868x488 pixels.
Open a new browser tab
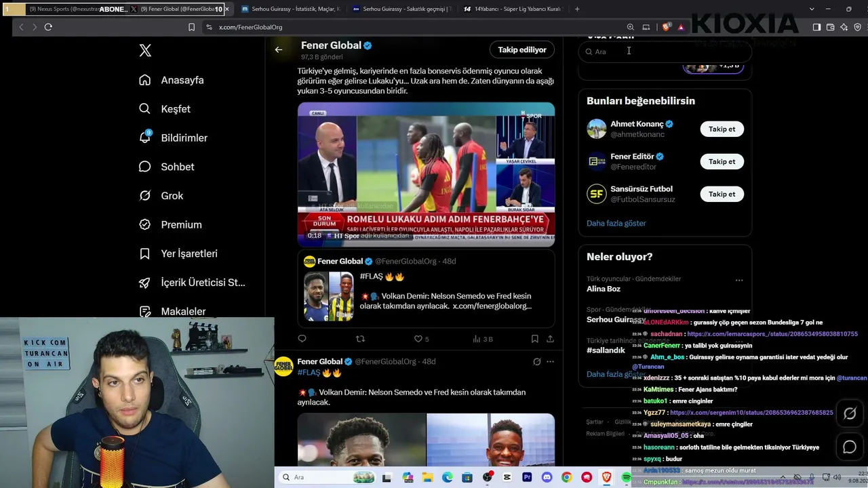tap(577, 9)
